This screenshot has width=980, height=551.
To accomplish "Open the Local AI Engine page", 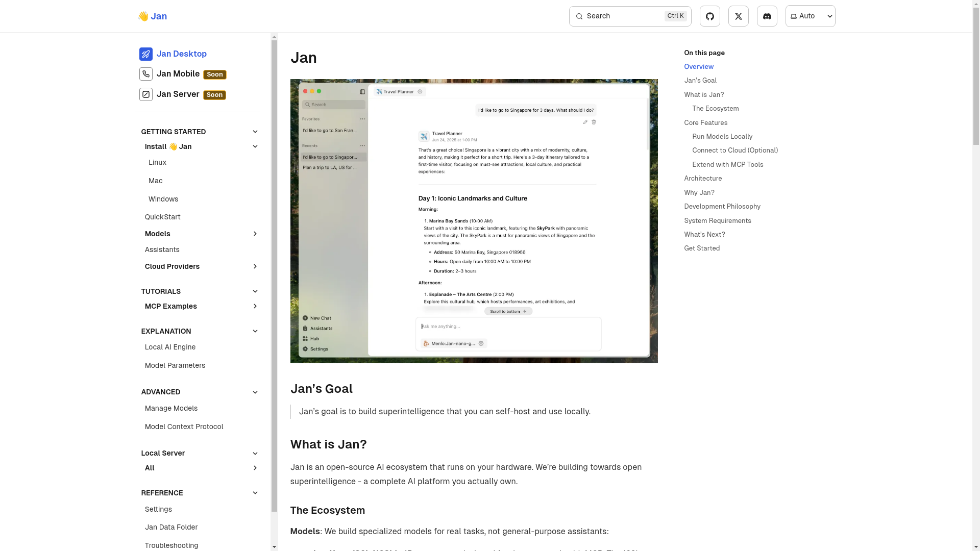I will 170,347.
